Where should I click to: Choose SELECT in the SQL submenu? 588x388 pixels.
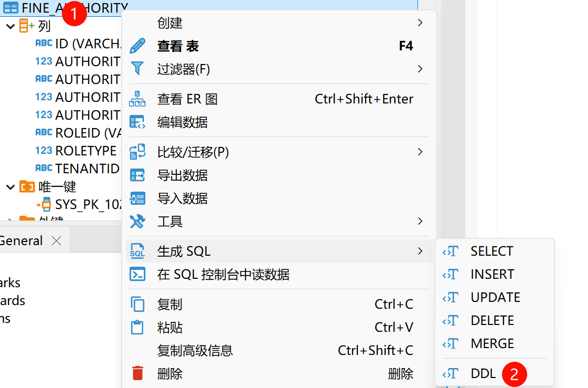coord(491,251)
